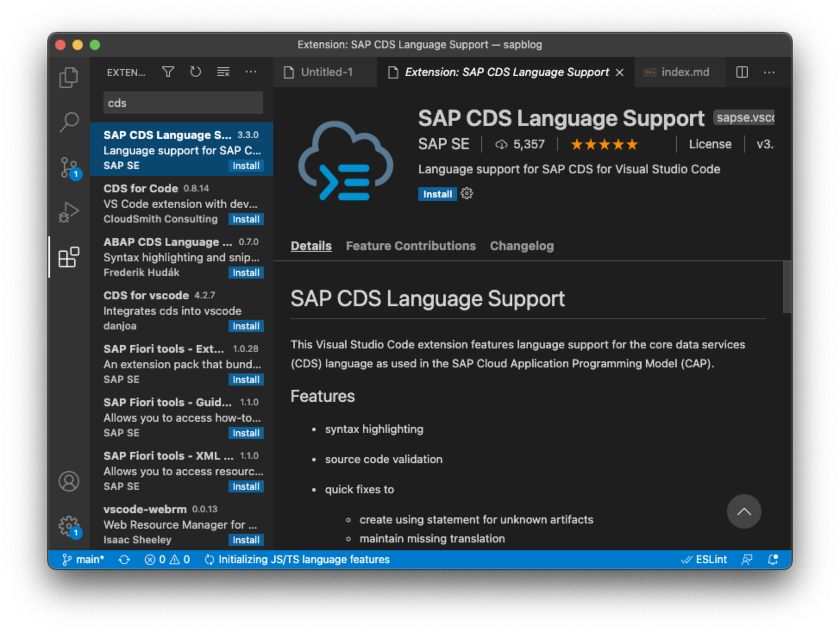
Task: Install CDS for vscode by danjoa
Action: pyautogui.click(x=246, y=326)
